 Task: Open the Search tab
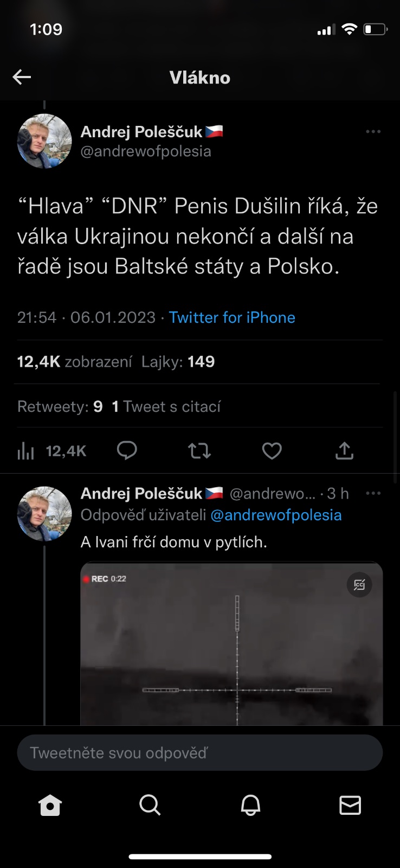coord(150,806)
